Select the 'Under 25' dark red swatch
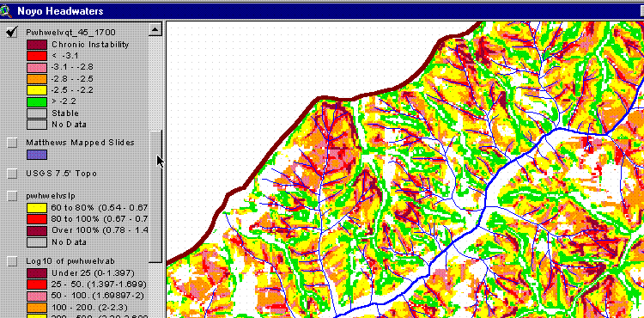644x318 pixels. point(37,273)
